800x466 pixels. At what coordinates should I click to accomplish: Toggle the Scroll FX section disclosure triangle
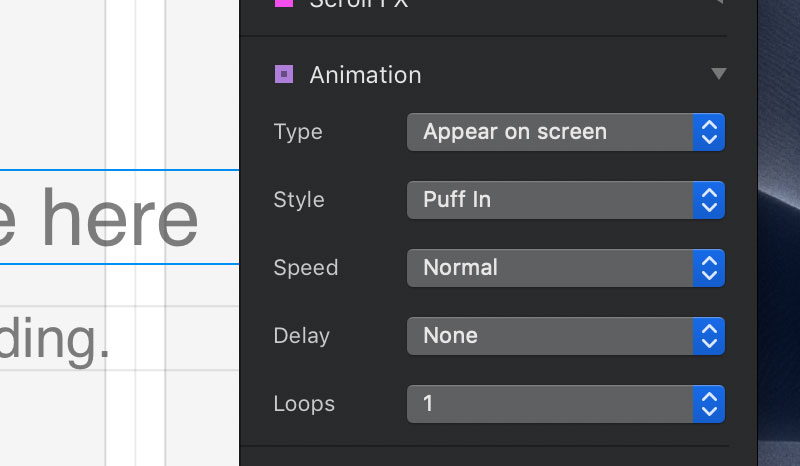point(718,3)
